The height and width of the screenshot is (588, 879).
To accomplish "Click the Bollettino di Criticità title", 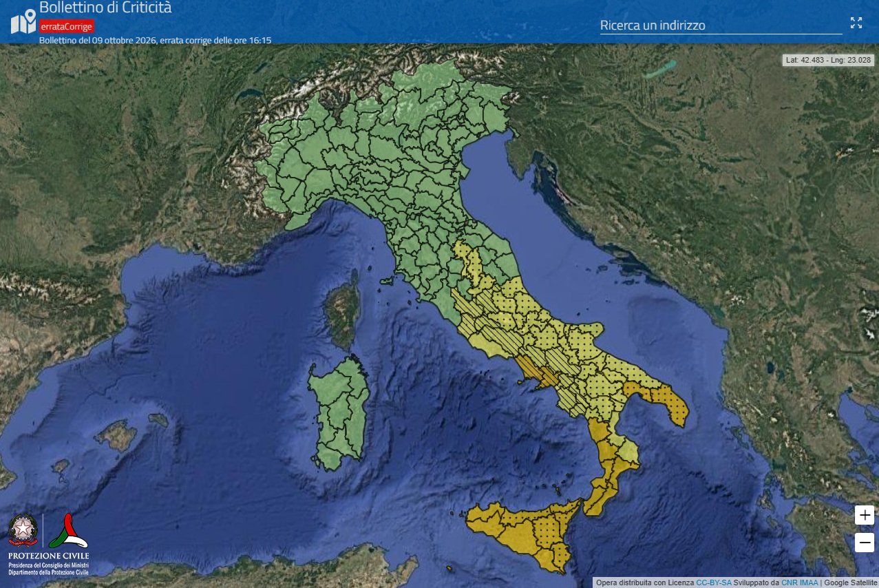I will pos(105,8).
